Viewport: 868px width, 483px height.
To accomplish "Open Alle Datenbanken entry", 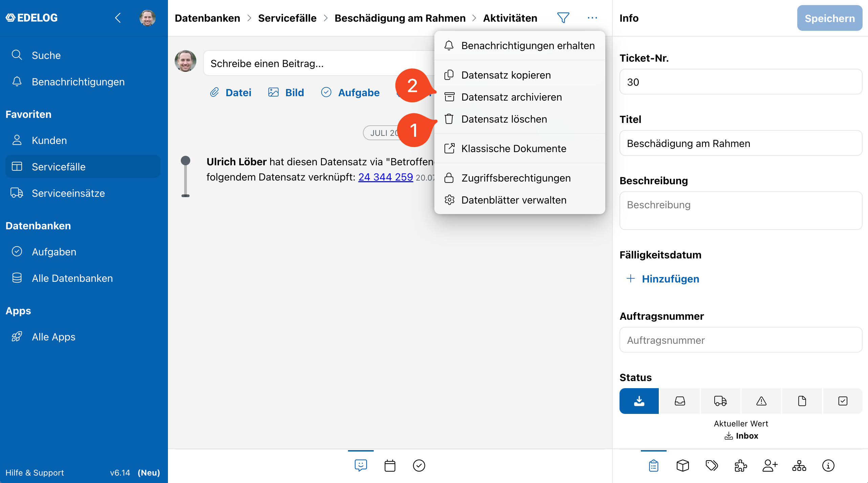I will (83, 278).
